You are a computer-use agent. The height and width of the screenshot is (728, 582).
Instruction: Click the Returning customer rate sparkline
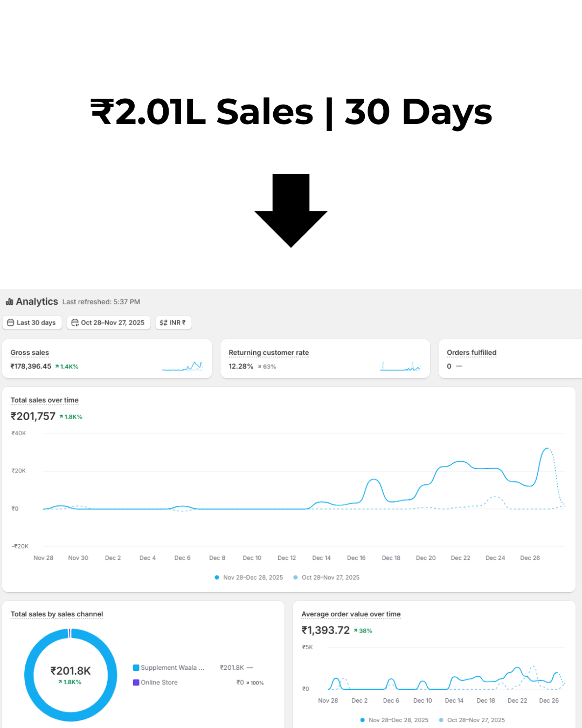[400, 367]
